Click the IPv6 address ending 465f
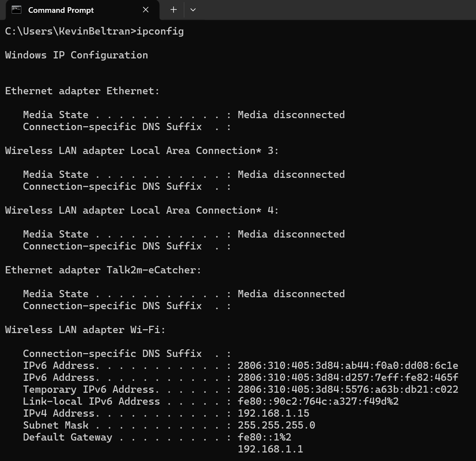Viewport: 476px width, 461px height. [x=348, y=377]
